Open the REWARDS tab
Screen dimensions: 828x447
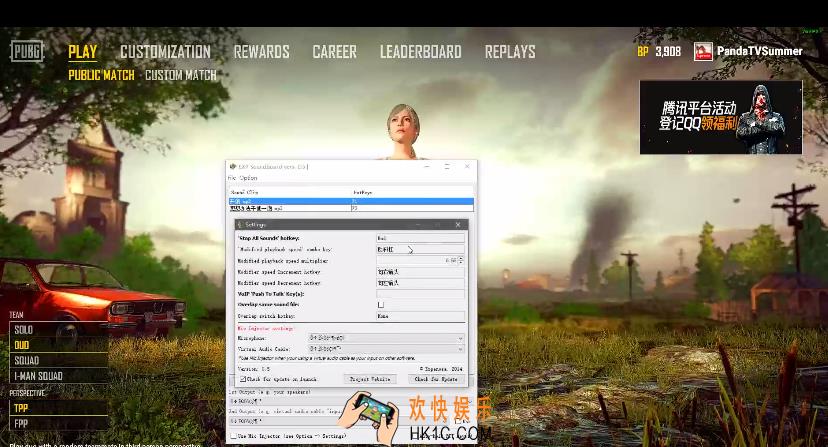pos(261,52)
